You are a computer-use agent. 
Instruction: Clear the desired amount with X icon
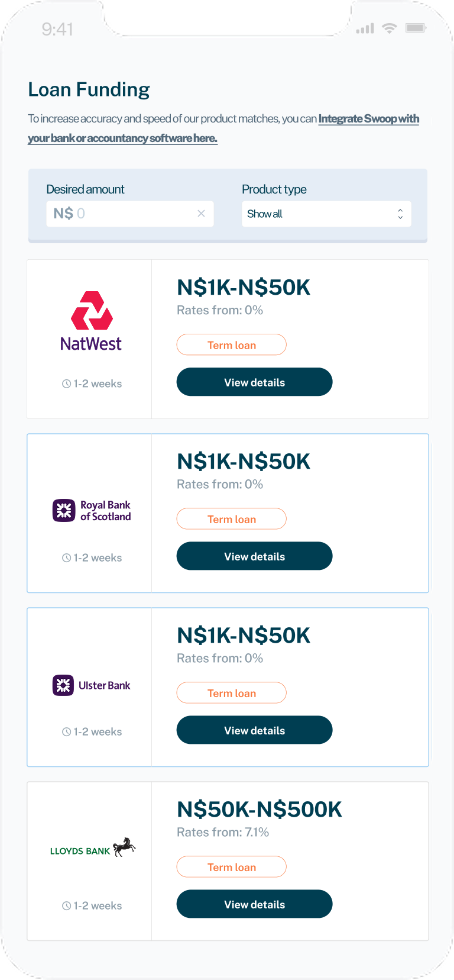(201, 214)
